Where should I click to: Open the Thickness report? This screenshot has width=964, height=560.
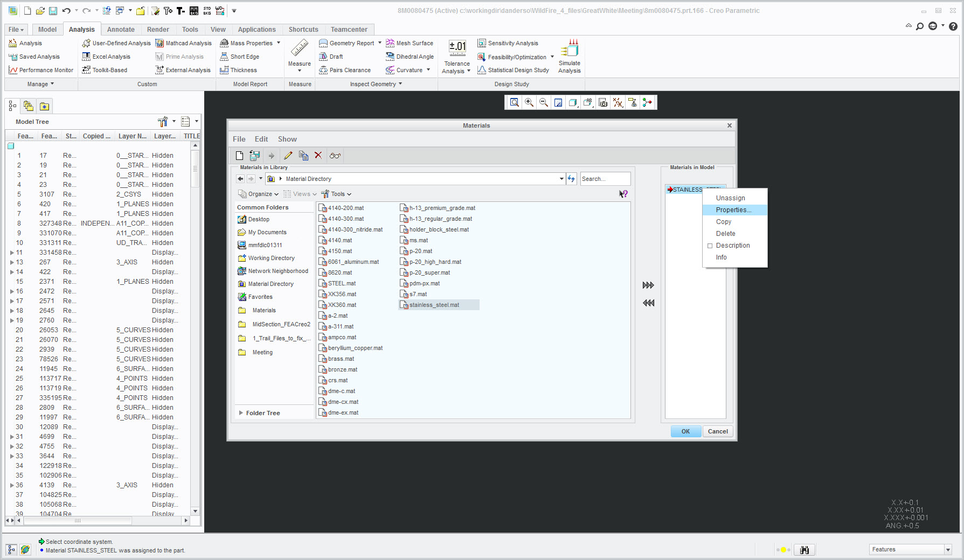tap(238, 70)
